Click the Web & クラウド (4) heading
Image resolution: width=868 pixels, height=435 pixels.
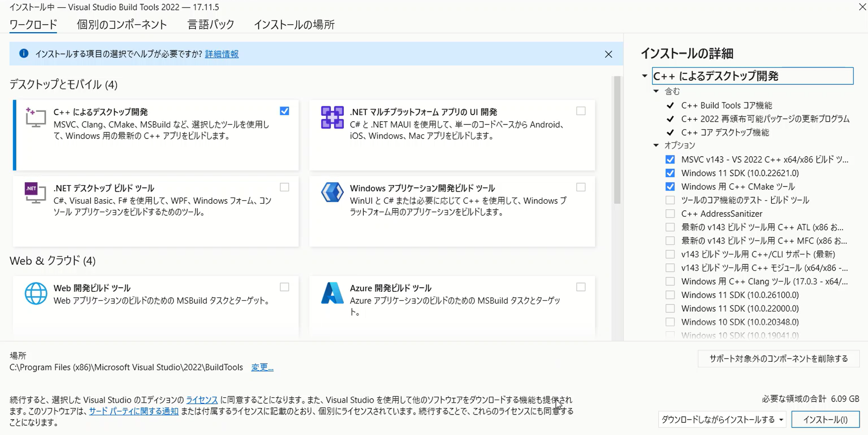53,261
